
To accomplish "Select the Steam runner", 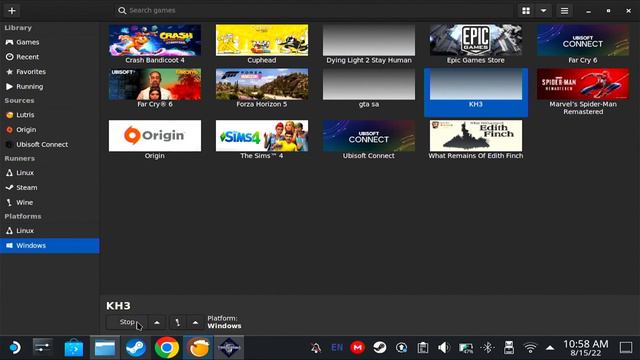I will [50, 187].
